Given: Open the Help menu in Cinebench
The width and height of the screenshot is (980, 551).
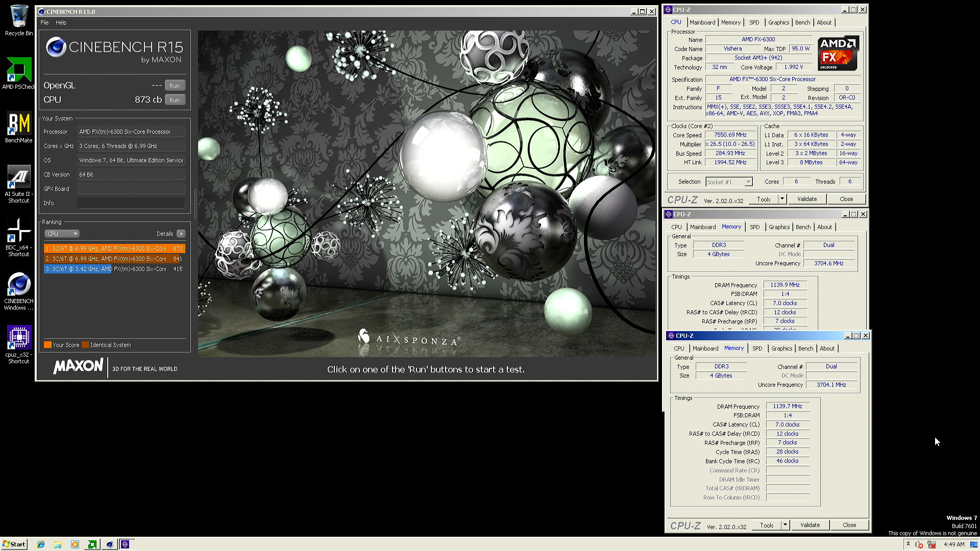Looking at the screenshot, I should point(61,22).
